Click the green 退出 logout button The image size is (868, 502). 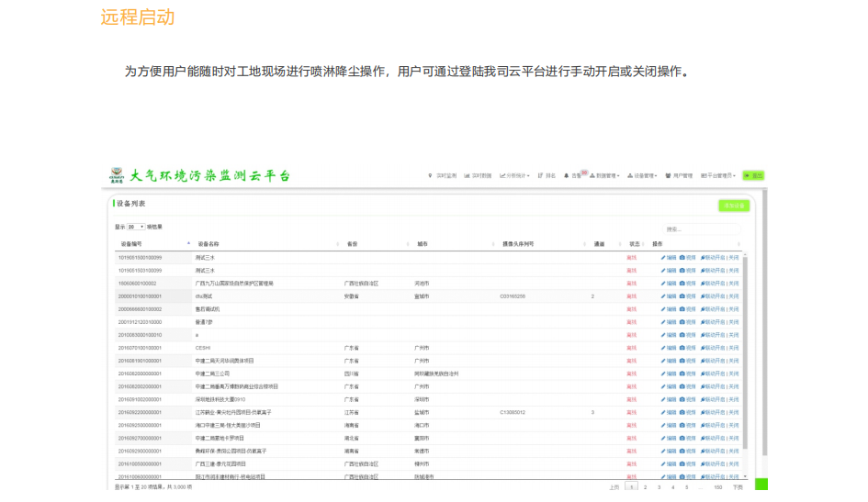(x=753, y=175)
